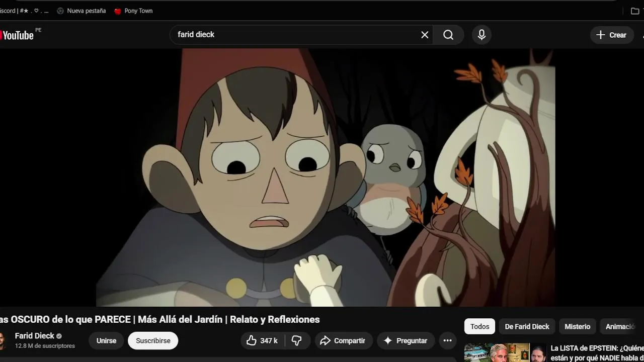Open the bookmarks folder icon
Screen dimensions: 644x362
coord(635,11)
